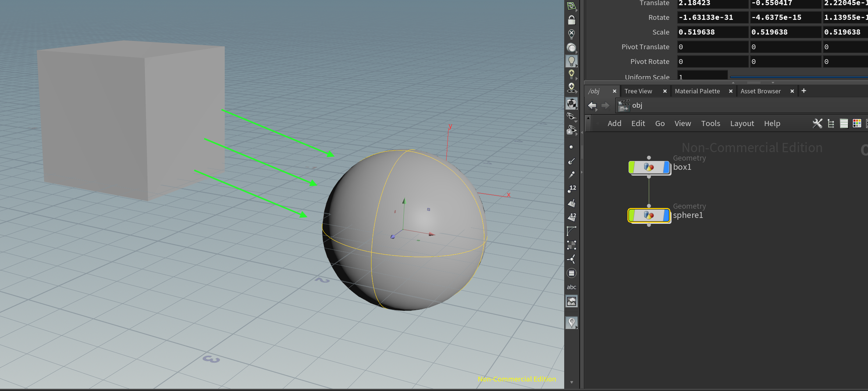This screenshot has width=868, height=391.
Task: Toggle display point normals icon
Action: 572,161
